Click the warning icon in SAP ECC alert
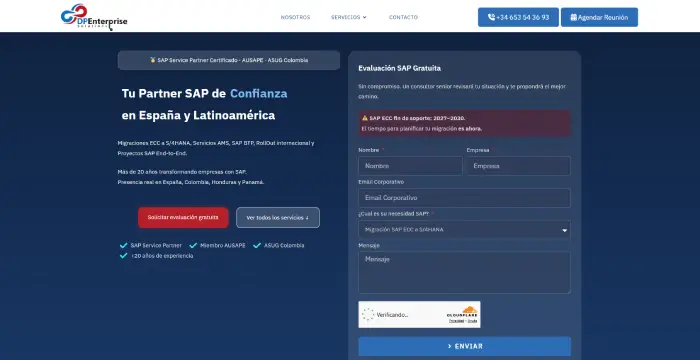Viewport: 700px width, 360px height. click(x=365, y=118)
